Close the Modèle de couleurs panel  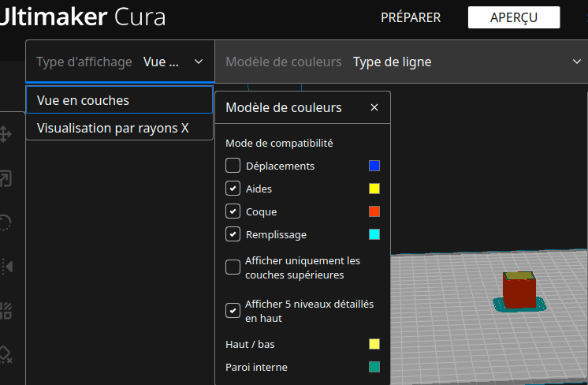click(374, 108)
